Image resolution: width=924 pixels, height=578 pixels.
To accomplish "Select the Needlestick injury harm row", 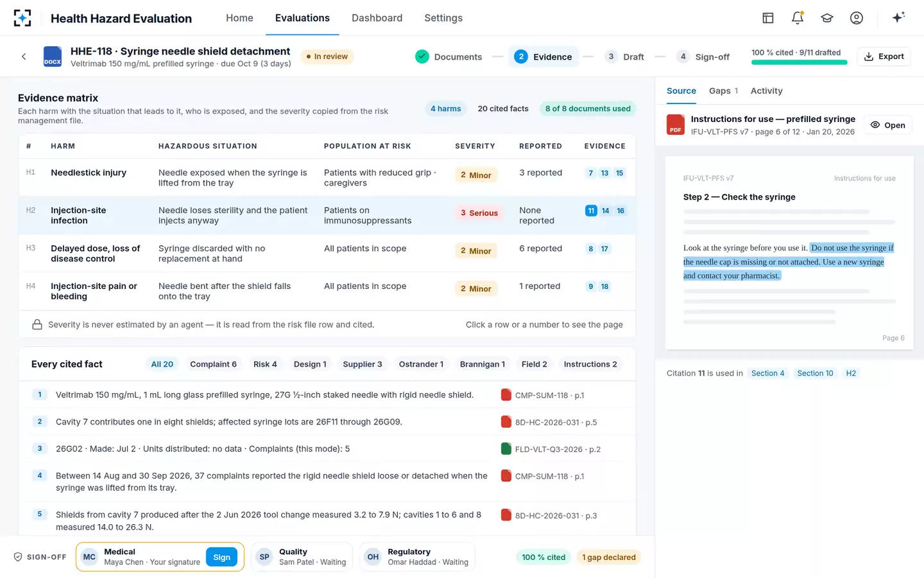I will pos(327,177).
